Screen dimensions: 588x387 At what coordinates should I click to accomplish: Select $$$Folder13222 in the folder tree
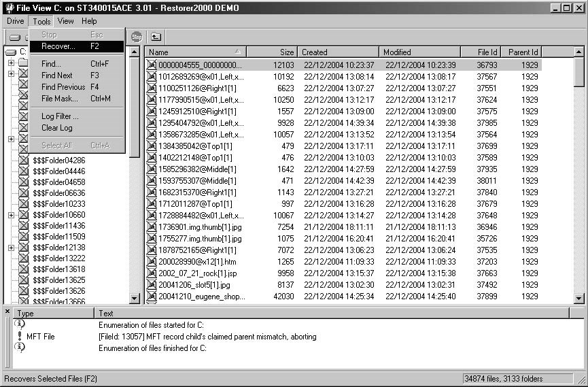point(58,258)
